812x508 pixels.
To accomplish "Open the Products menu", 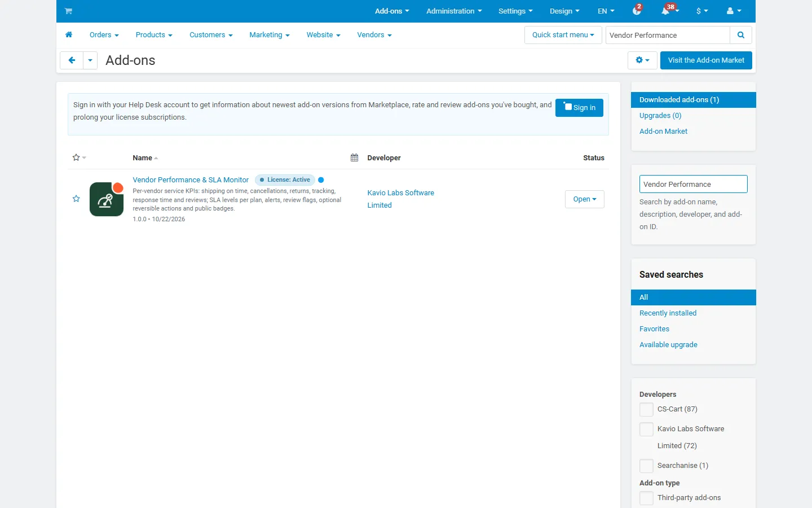I will pos(154,35).
